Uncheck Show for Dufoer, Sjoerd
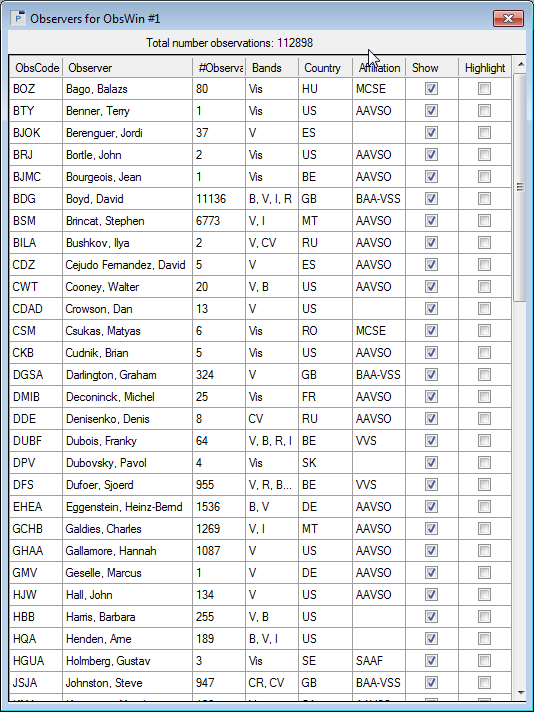534x712 pixels. (x=431, y=485)
